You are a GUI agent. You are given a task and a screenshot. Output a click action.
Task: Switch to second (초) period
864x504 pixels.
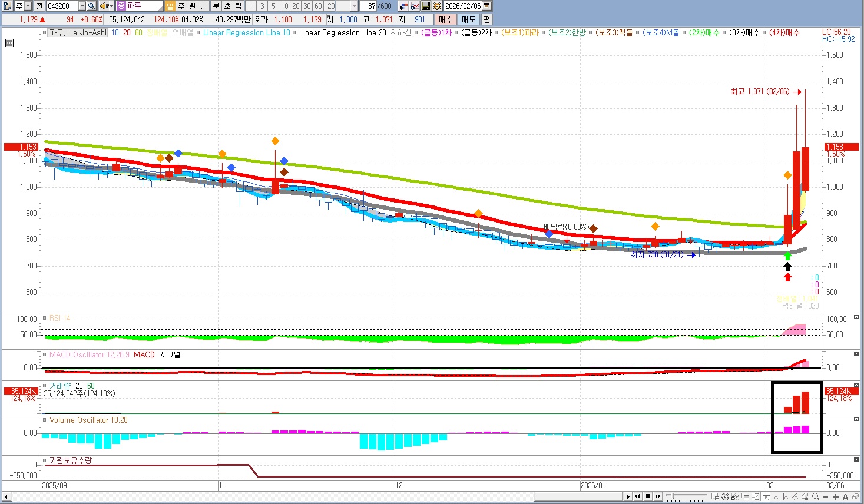coord(227,6)
